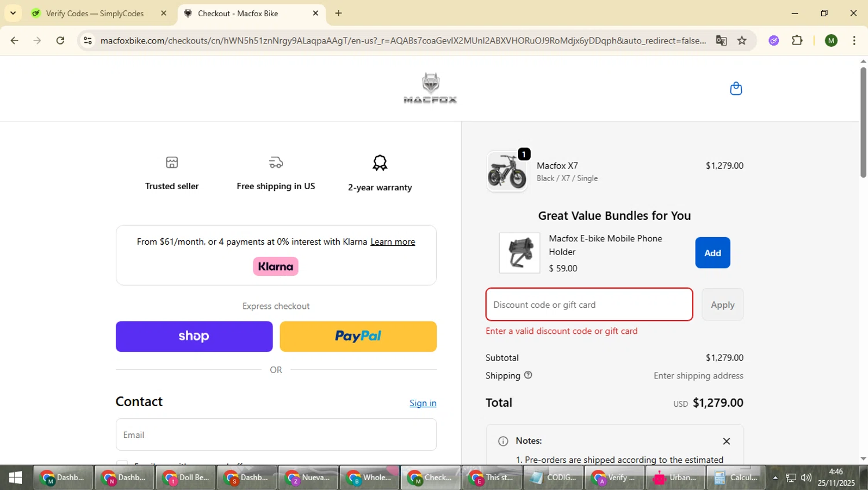Click the volume speaker tray icon

(x=806, y=478)
